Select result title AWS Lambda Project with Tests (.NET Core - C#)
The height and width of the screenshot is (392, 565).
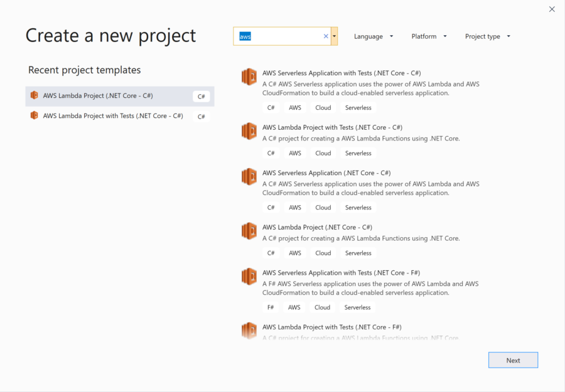click(332, 127)
